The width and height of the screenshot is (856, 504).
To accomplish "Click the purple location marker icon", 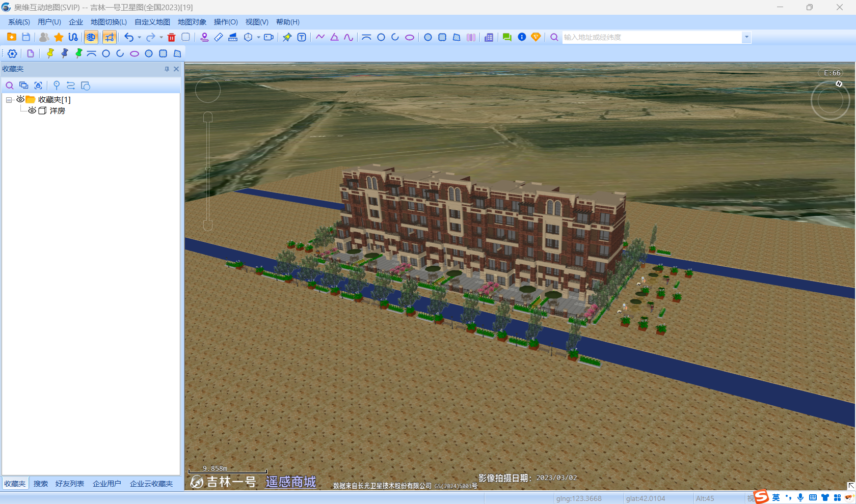I will [x=204, y=37].
